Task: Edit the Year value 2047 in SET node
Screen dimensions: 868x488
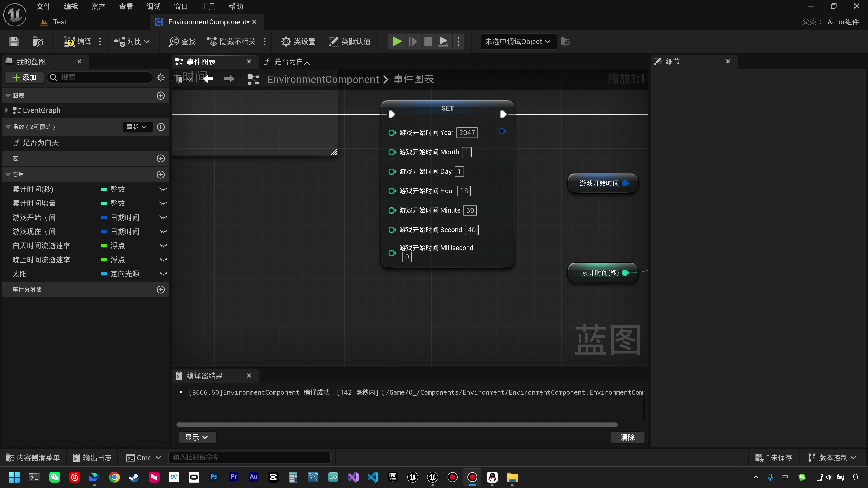Action: [x=467, y=133]
